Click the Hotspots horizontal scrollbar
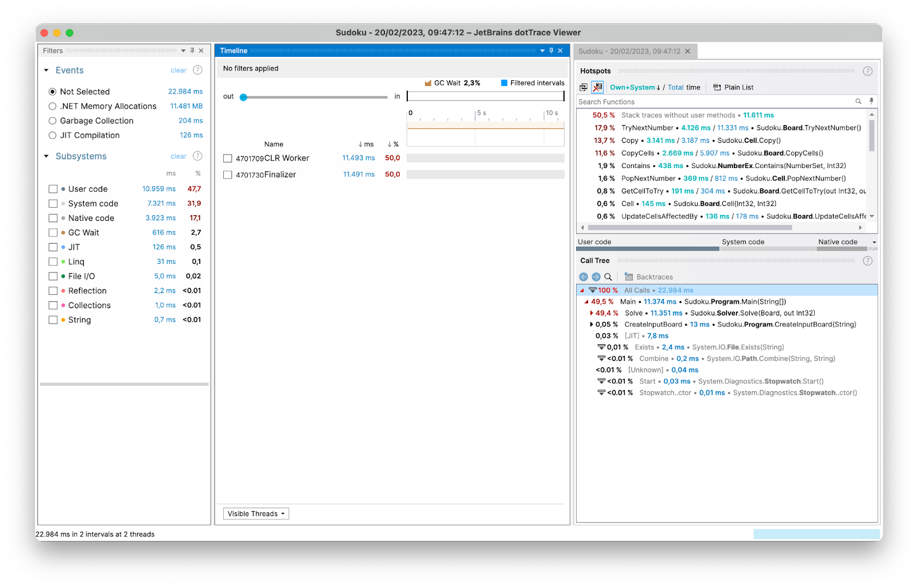Viewport: 918px width, 588px height. coord(690,228)
